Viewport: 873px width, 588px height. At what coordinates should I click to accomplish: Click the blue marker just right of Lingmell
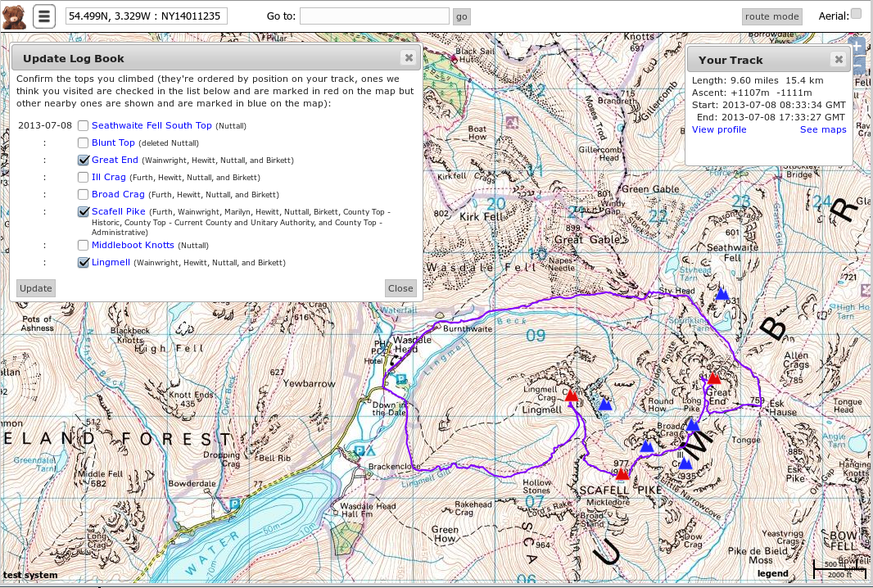(x=604, y=405)
